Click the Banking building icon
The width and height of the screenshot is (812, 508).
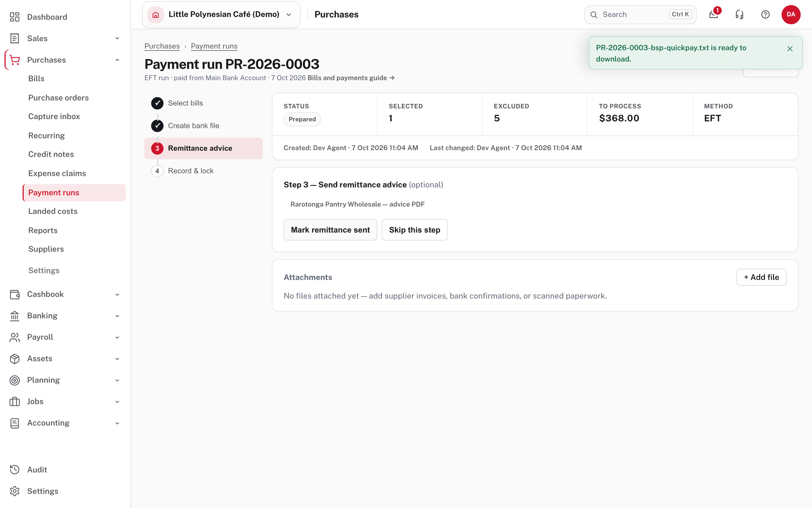[14, 316]
